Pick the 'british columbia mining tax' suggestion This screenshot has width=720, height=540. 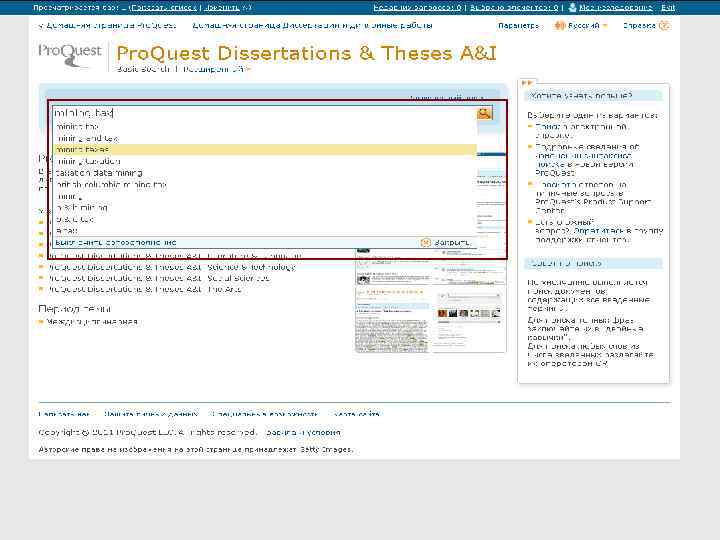click(111, 185)
